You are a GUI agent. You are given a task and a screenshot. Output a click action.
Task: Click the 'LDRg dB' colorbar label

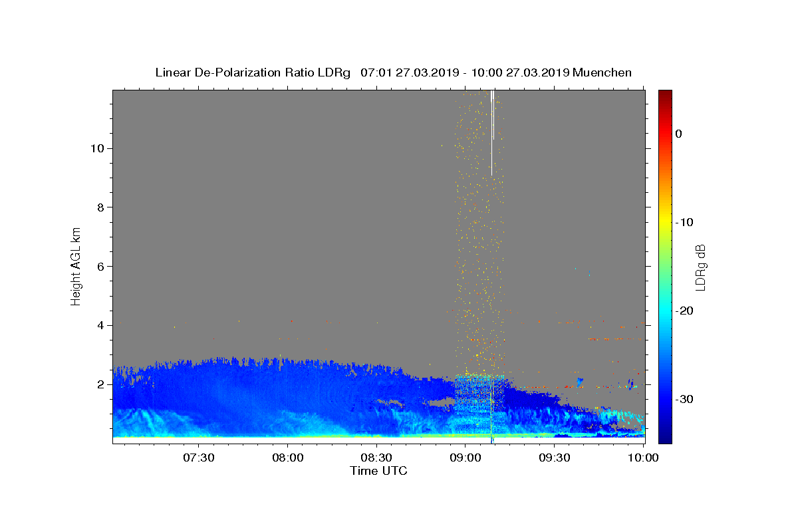coord(700,267)
